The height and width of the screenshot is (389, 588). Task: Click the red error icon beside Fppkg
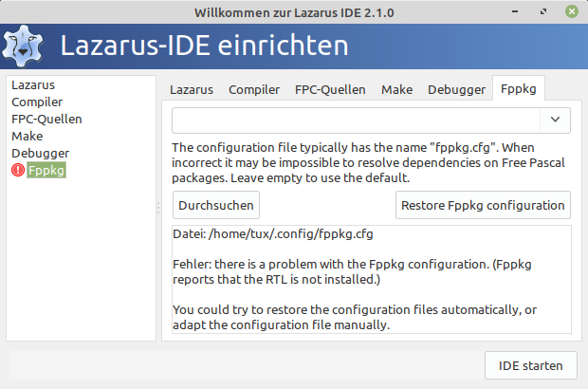click(x=18, y=170)
